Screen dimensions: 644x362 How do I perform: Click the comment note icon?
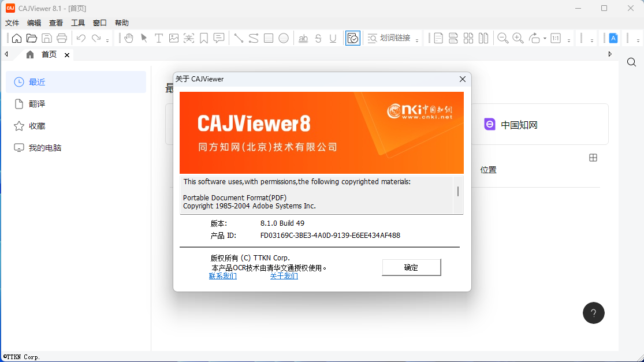click(219, 38)
